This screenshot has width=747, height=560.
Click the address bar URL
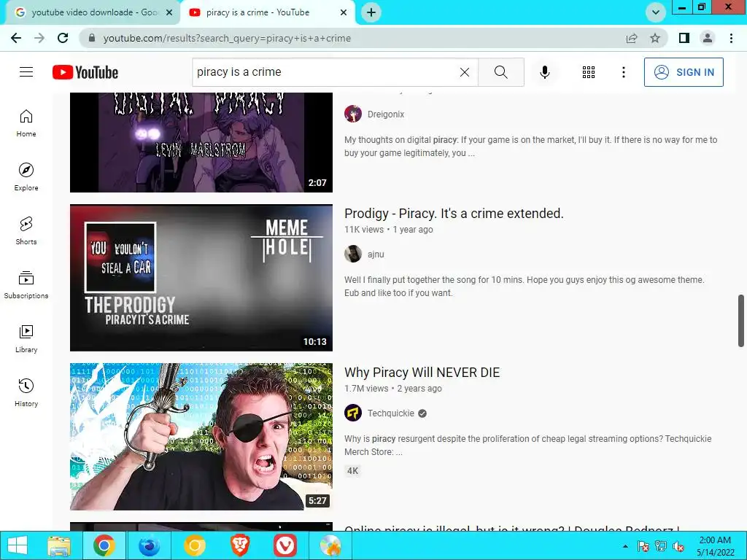pyautogui.click(x=227, y=38)
